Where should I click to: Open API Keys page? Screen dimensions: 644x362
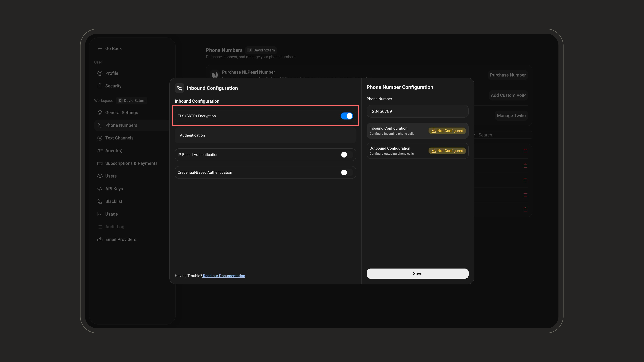(132, 189)
